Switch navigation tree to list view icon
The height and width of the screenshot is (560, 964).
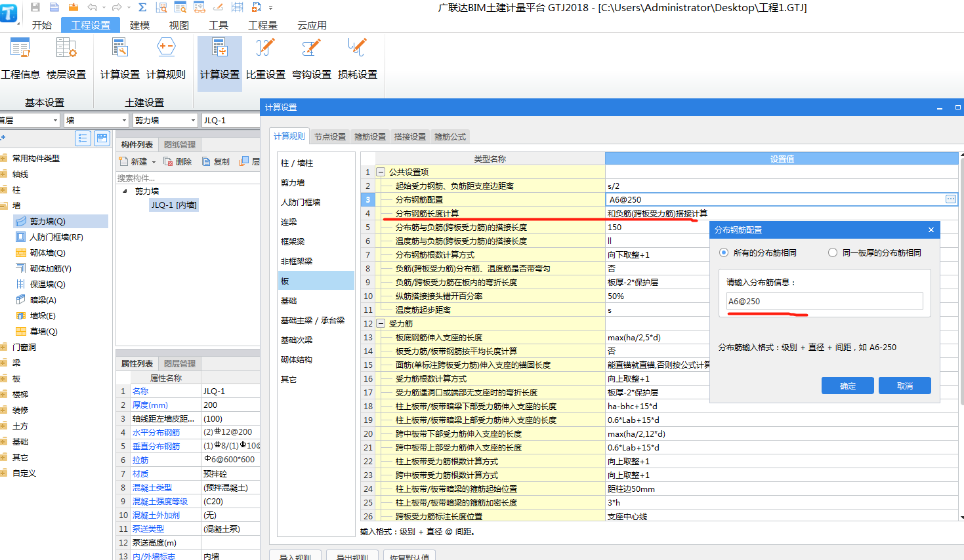click(83, 138)
